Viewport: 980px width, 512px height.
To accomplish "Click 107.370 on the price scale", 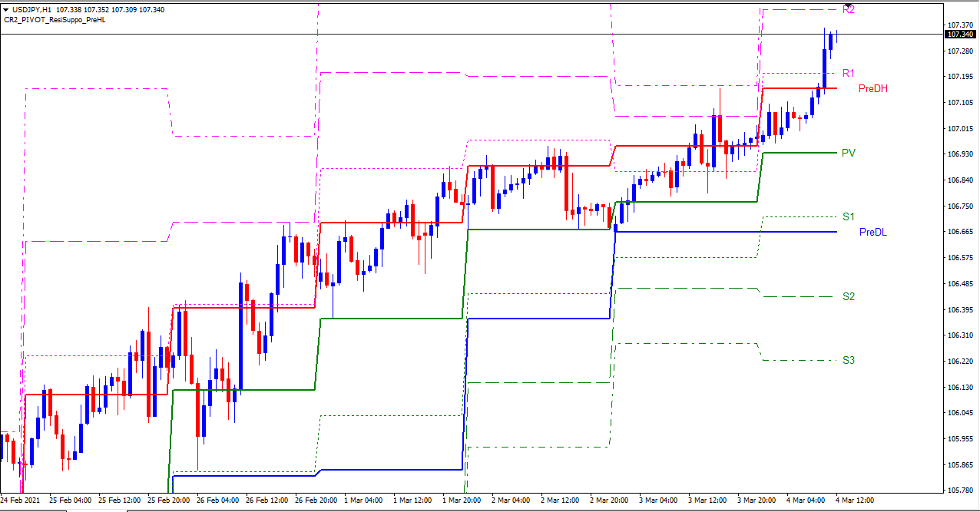I will pos(961,25).
